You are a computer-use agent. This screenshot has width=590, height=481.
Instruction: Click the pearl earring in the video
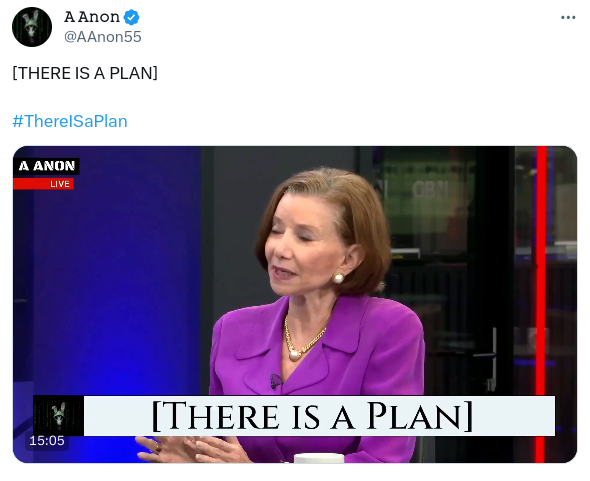tap(338, 278)
